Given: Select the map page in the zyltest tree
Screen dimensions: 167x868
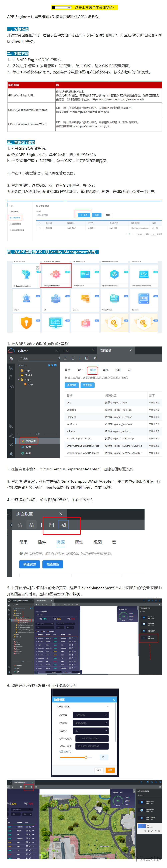Looking at the screenshot, I should (28, 384).
